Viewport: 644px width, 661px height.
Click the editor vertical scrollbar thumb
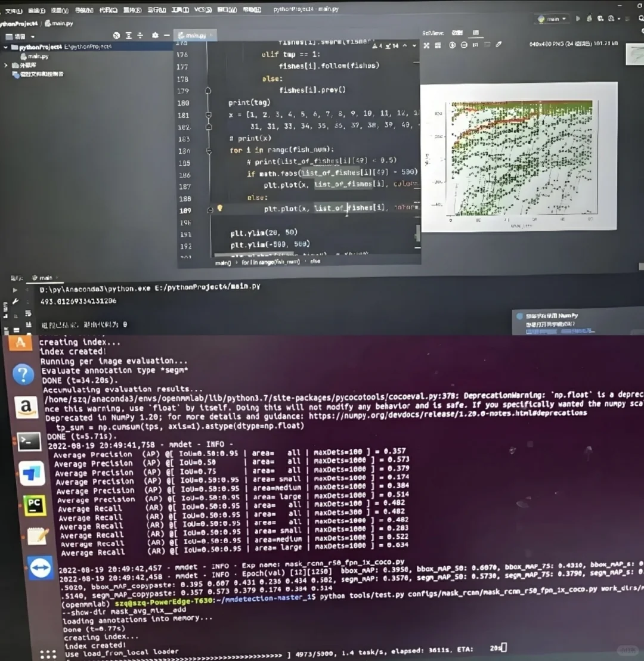click(x=418, y=233)
